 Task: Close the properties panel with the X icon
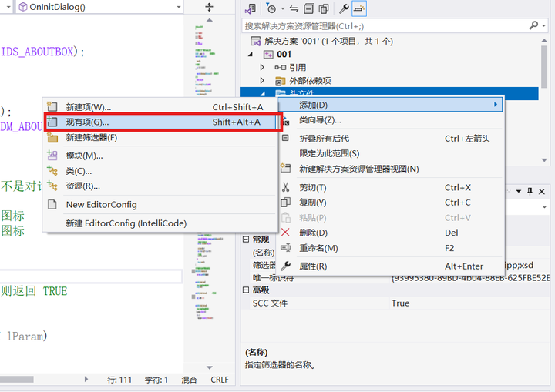point(542,192)
